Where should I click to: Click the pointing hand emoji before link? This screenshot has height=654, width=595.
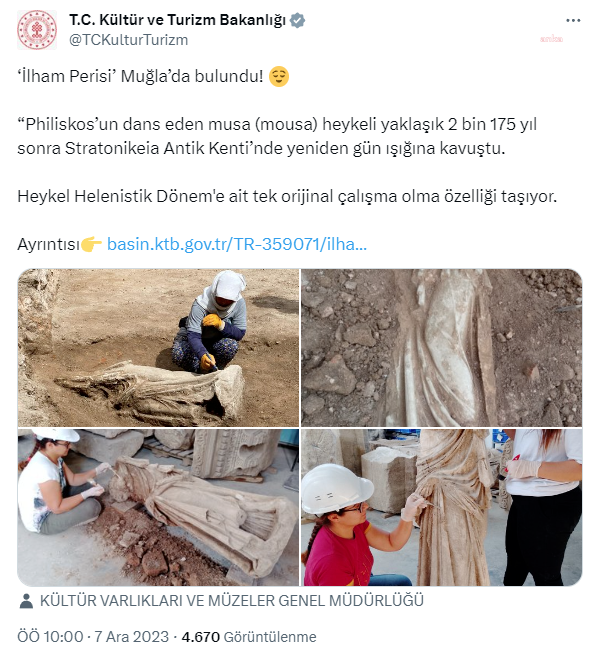91,244
